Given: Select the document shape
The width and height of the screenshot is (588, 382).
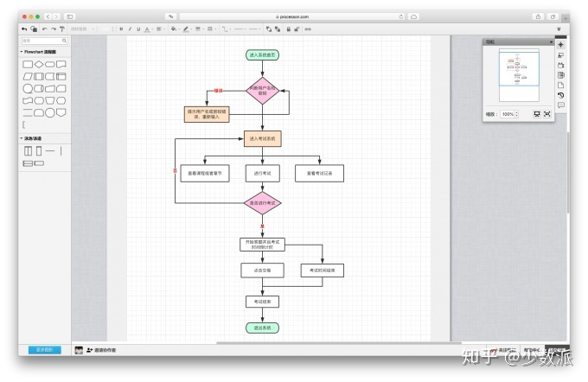Looking at the screenshot, I should click(61, 65).
